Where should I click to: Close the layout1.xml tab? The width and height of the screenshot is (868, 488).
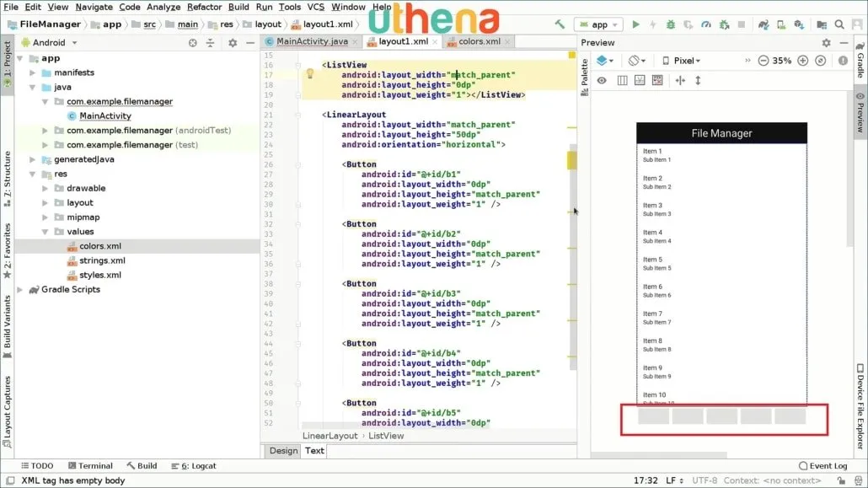435,41
